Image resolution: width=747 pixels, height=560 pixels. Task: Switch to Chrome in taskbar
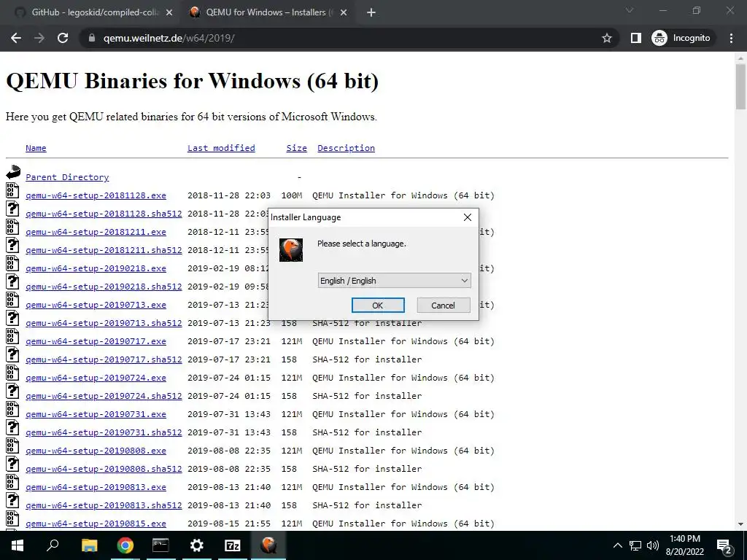[x=125, y=545]
